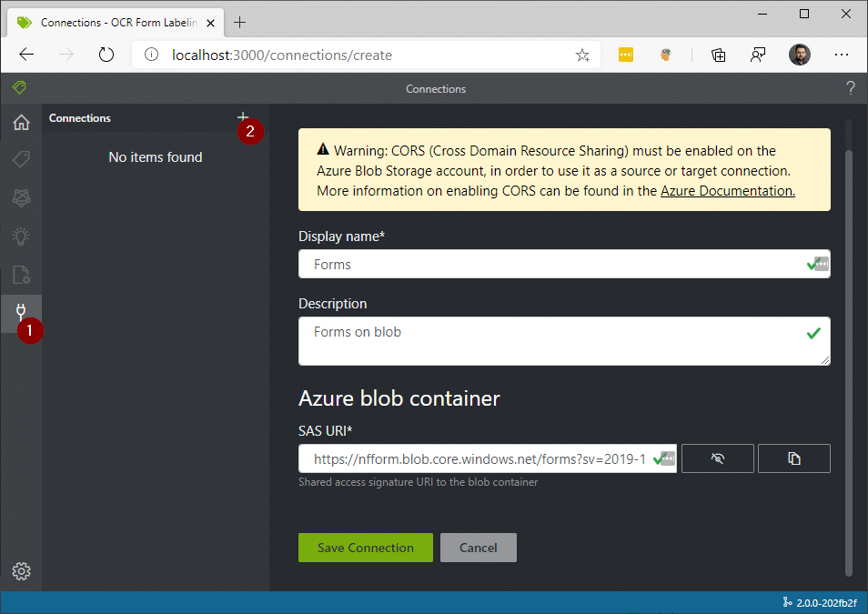Select the Connections plug icon

pyautogui.click(x=21, y=312)
